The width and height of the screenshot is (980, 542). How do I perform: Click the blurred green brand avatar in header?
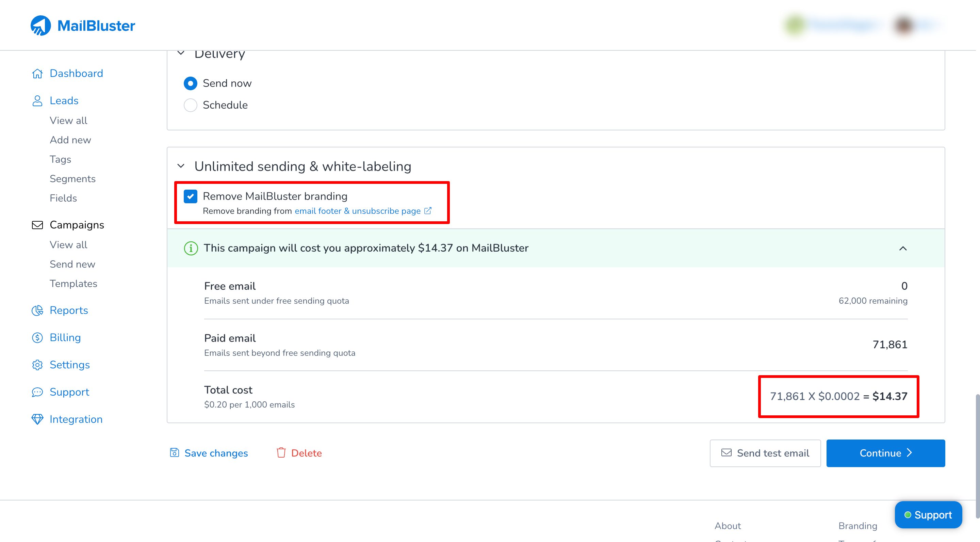coord(795,26)
